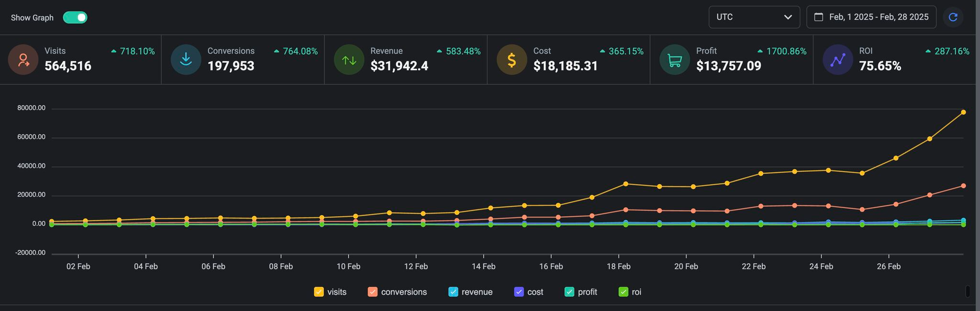
Task: Uncheck the conversions legend checkbox
Action: click(372, 292)
